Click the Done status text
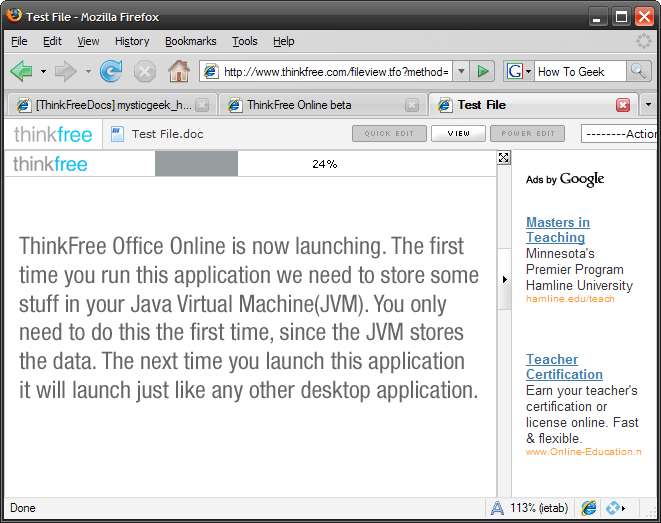661x523 pixels. 23,508
